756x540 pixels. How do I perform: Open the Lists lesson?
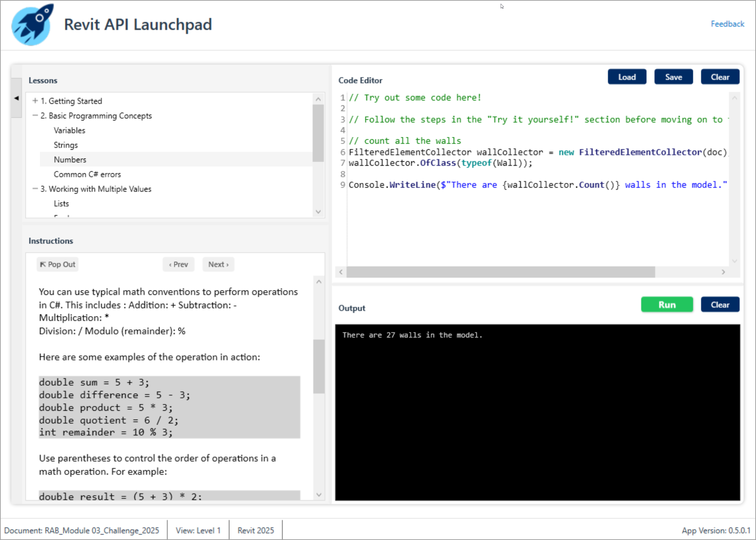[61, 204]
